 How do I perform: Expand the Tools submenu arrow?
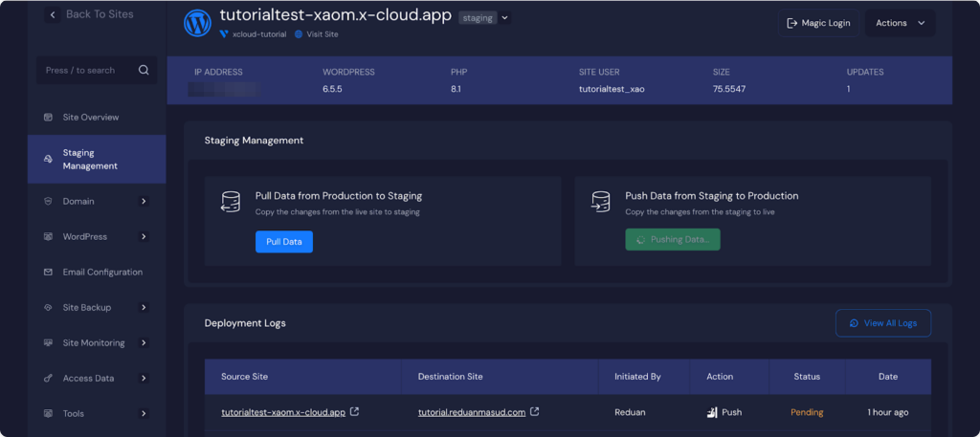point(144,413)
